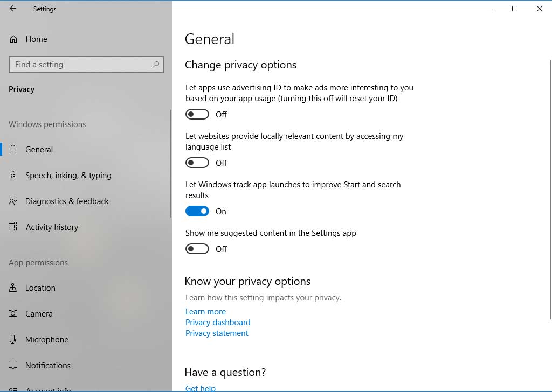Click the Camera icon in sidebar
The height and width of the screenshot is (392, 552).
tap(13, 313)
